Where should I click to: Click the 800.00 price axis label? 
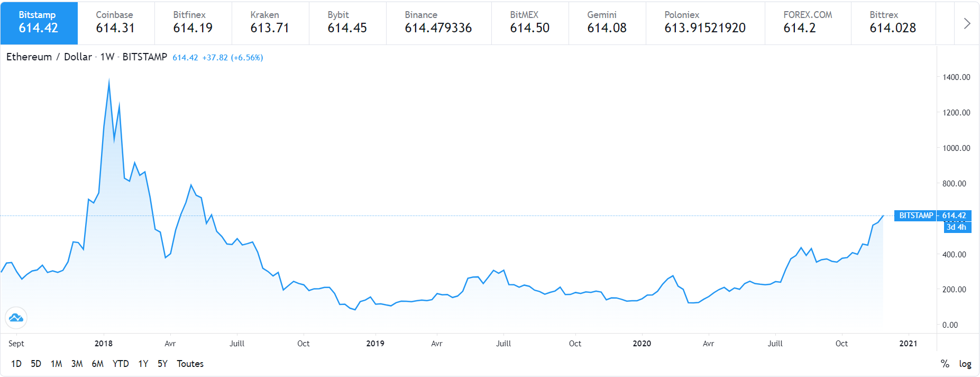(x=954, y=184)
